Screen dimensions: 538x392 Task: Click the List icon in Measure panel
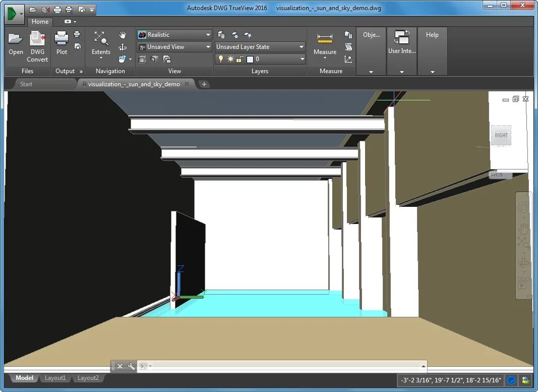[348, 47]
